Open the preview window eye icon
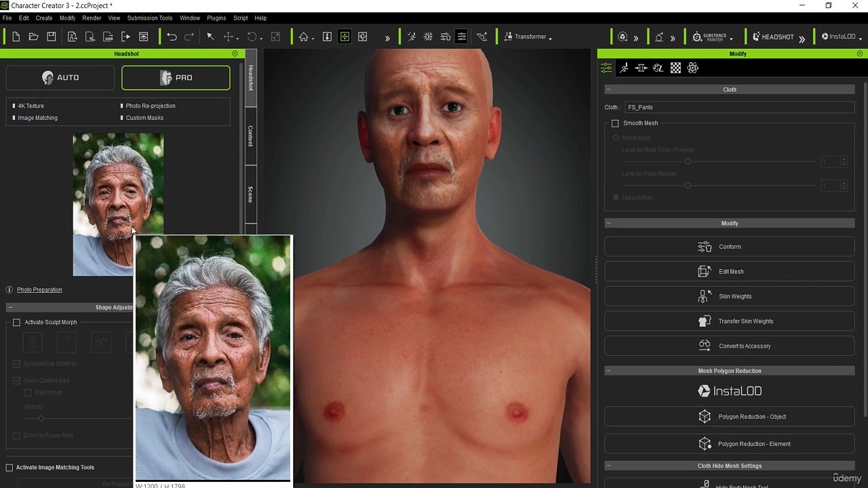Viewport: 868px width, 488px height. coord(143,37)
